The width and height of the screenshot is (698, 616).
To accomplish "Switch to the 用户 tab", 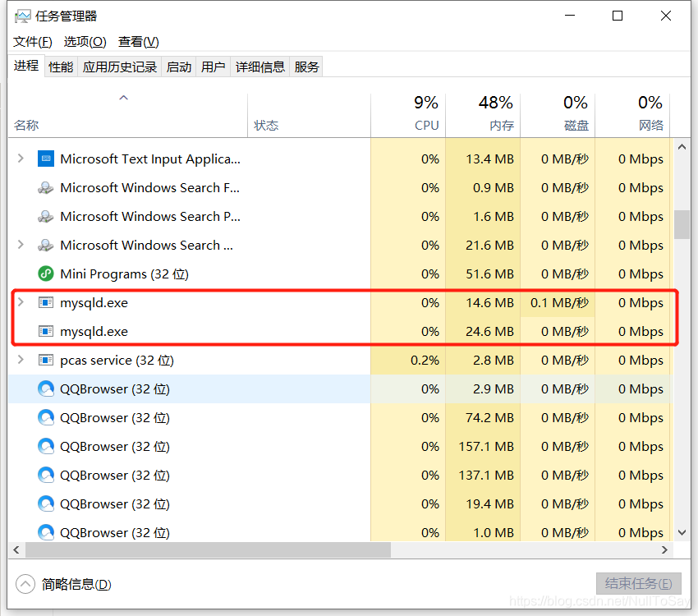I will click(214, 67).
